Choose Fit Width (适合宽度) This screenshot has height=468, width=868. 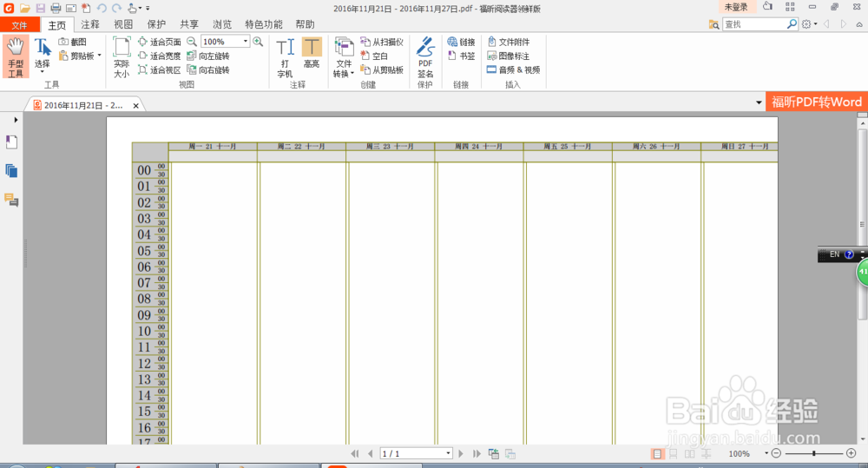(160, 56)
